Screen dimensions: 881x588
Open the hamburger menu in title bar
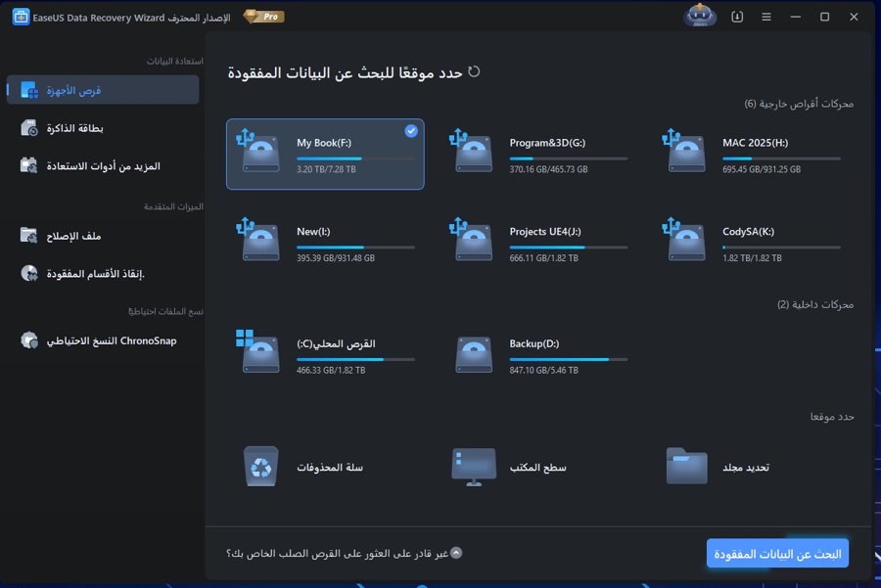(766, 17)
